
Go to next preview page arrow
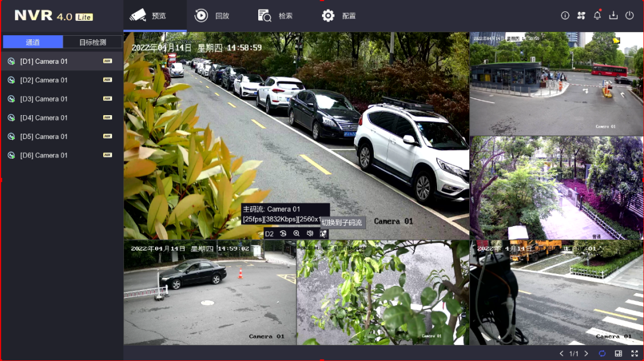(586, 354)
